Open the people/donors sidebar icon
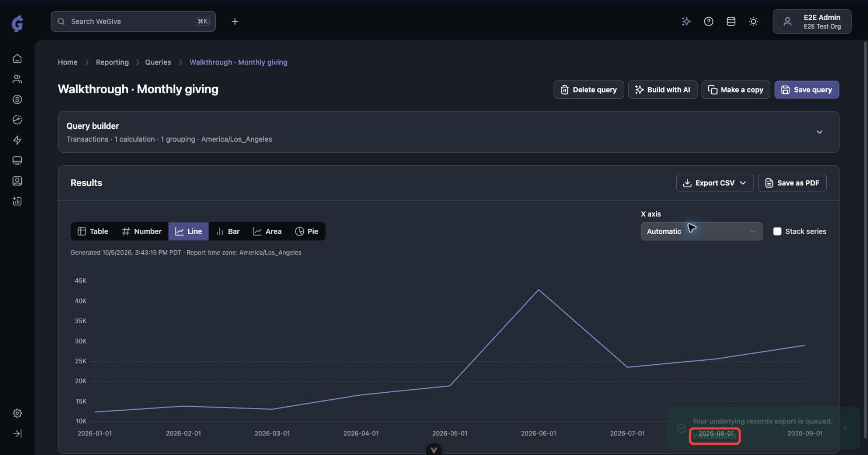 17,79
